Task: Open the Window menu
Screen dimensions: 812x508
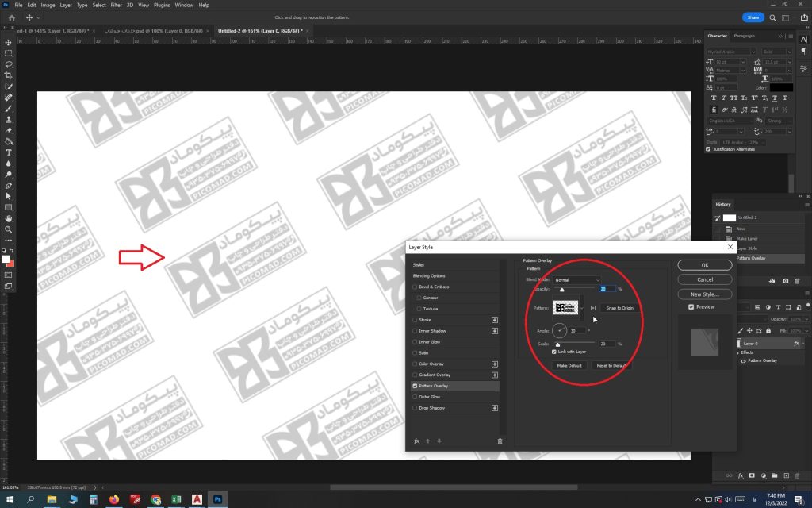Action: [x=184, y=6]
